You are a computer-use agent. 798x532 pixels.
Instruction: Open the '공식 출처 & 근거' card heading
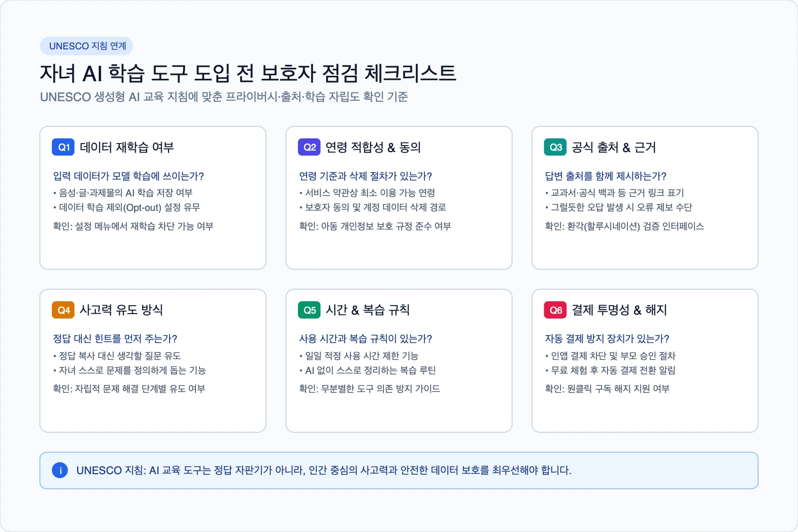[x=613, y=148]
